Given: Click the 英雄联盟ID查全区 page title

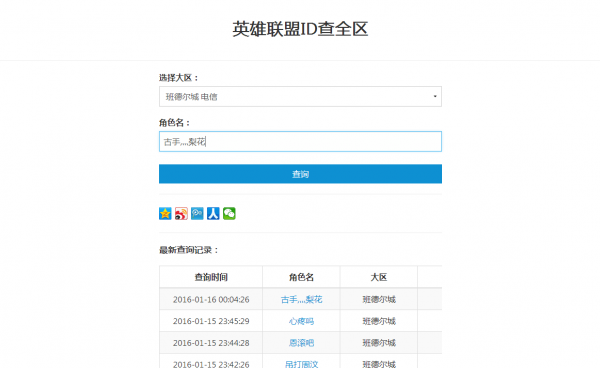Looking at the screenshot, I should [300, 29].
